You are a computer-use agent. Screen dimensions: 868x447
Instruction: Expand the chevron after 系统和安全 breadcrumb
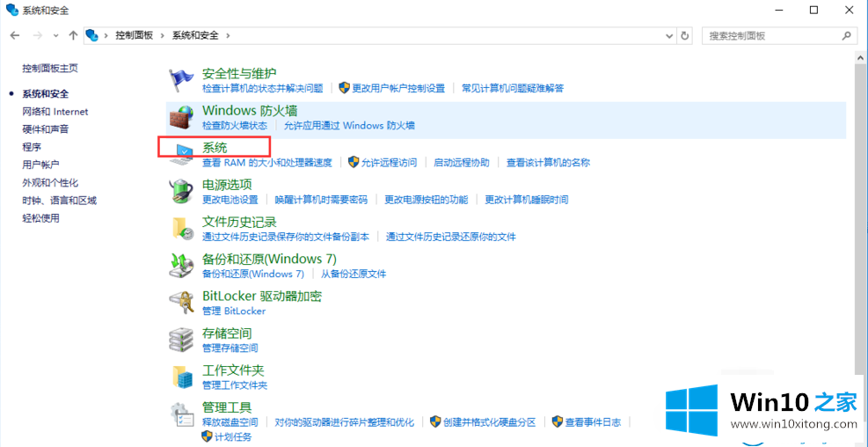tap(228, 35)
